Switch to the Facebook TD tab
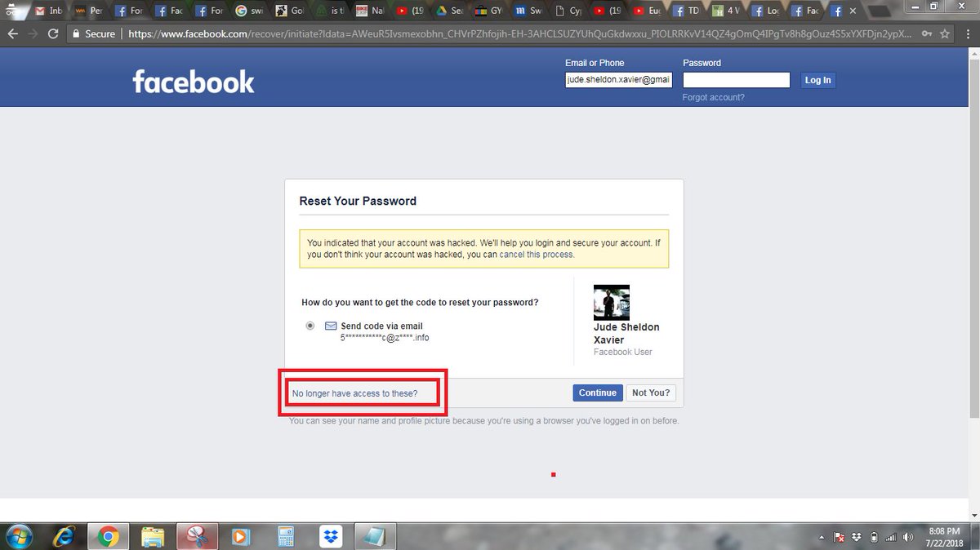The height and width of the screenshot is (550, 980). point(688,11)
